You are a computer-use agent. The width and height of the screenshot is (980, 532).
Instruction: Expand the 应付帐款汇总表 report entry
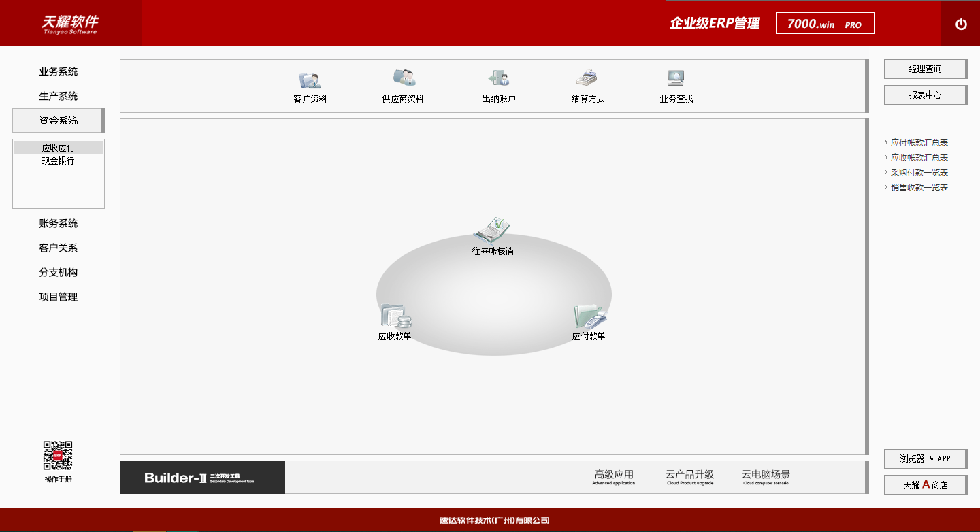(918, 142)
